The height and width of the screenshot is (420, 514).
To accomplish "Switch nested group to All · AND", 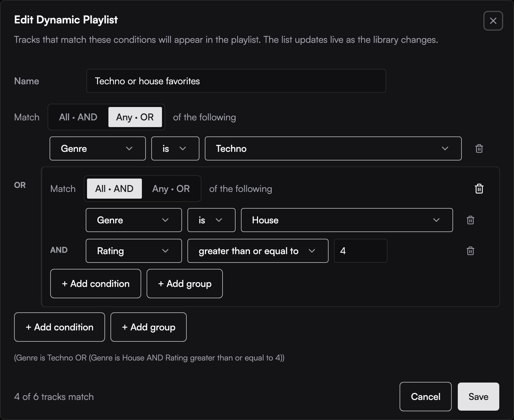I will [114, 189].
